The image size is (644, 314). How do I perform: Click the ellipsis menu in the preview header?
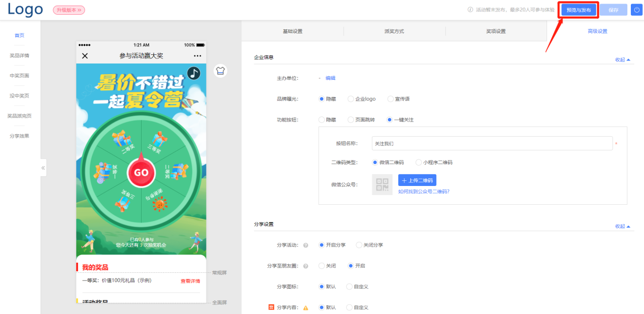(x=197, y=54)
